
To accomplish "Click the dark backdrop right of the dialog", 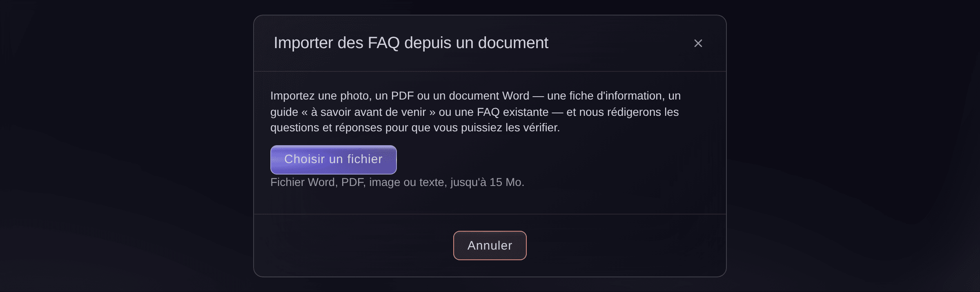I will 853,146.
